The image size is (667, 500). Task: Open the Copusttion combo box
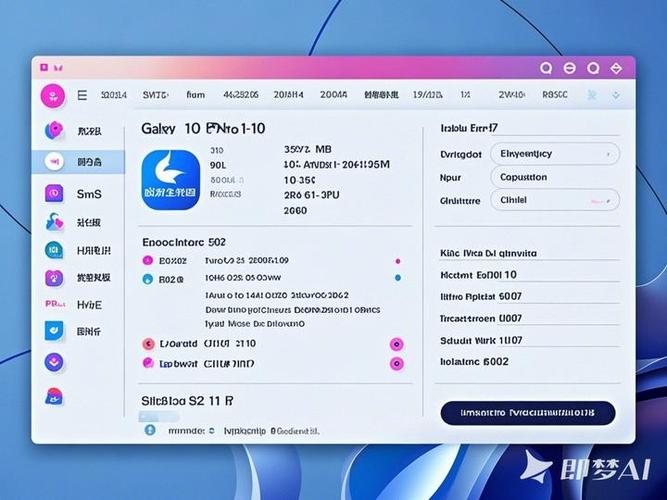coord(555,177)
